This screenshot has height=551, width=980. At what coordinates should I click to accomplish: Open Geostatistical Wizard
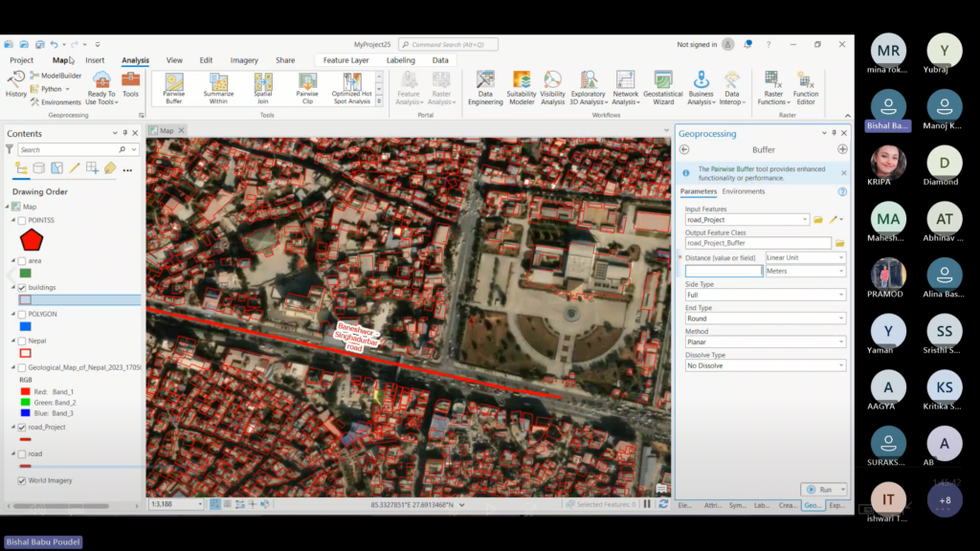663,87
